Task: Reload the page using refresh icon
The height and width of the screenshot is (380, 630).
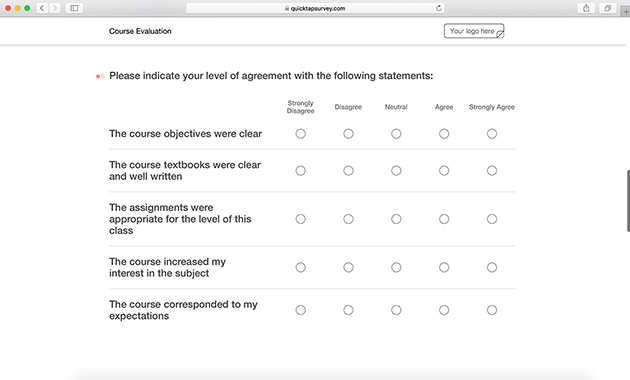Action: click(x=439, y=8)
